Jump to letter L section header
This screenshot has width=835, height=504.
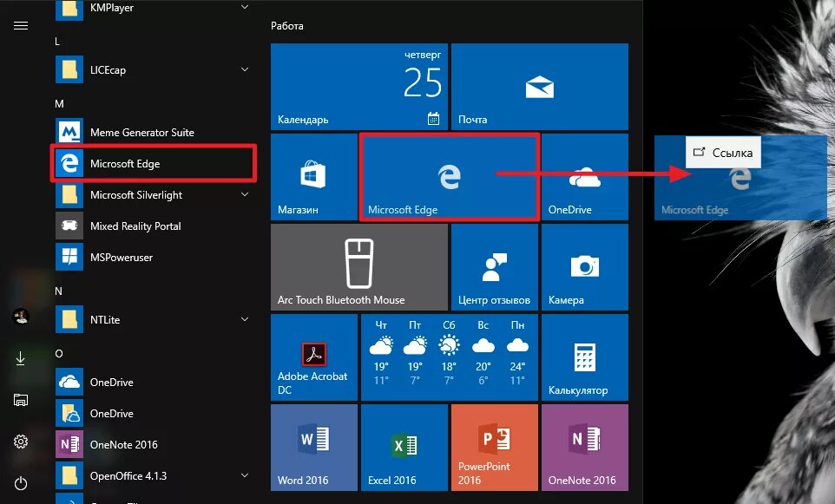point(57,42)
